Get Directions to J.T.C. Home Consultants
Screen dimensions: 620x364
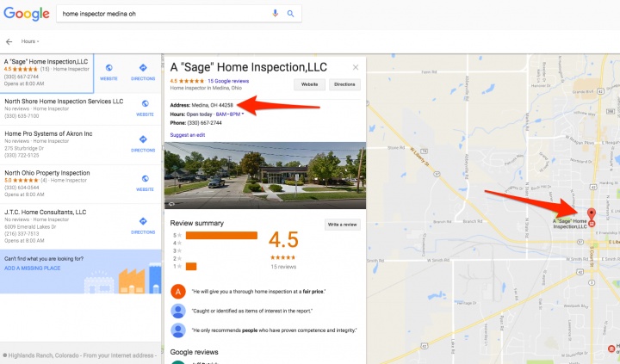pos(143,225)
